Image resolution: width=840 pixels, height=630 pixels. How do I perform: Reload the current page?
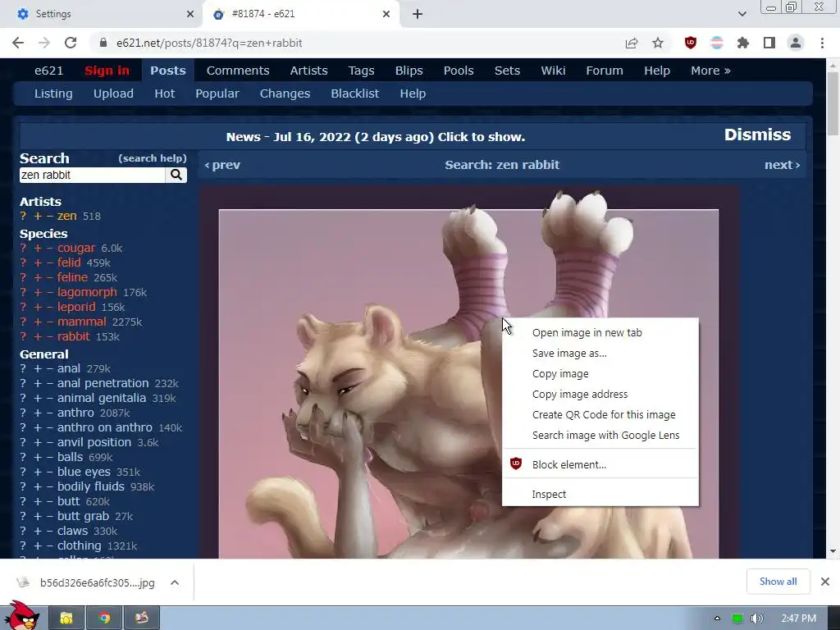pyautogui.click(x=71, y=43)
